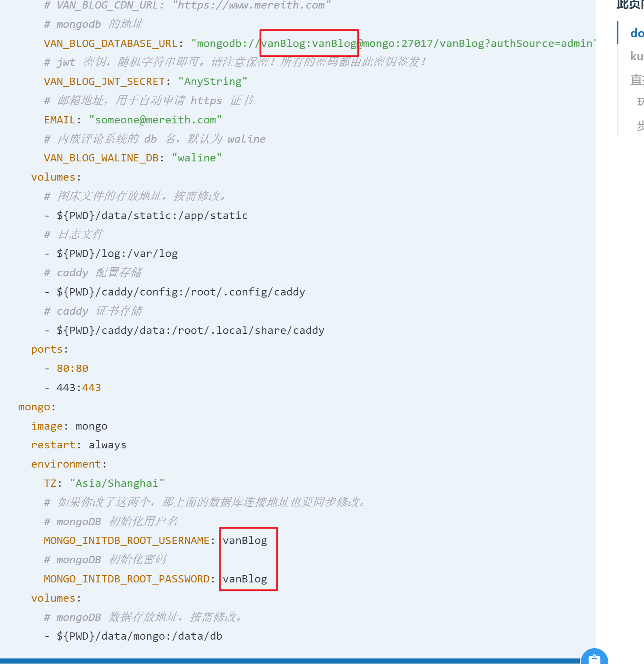The image size is (644, 664).
Task: Click the ${PWD}/caddy/data:/root/.local/share/caddy line
Action: [x=184, y=331]
